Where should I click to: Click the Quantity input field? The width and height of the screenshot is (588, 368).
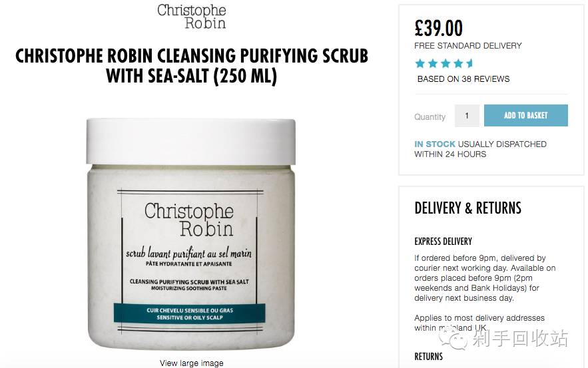tap(467, 116)
